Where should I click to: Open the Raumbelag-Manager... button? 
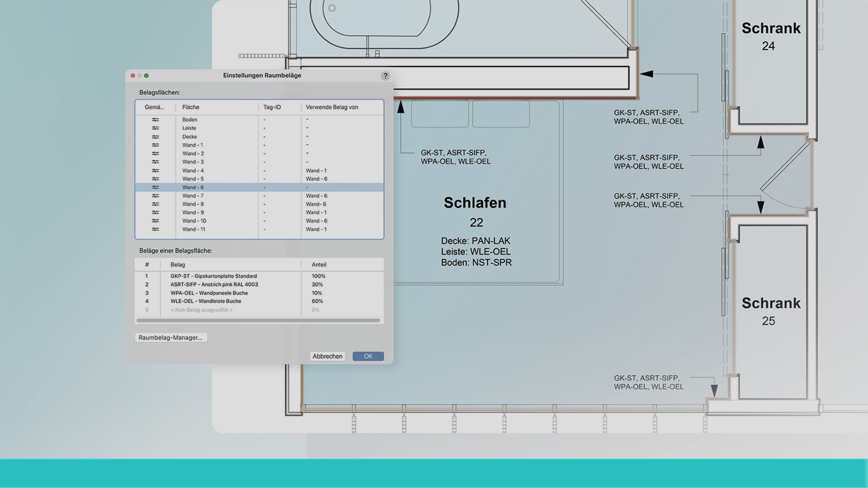[171, 337]
